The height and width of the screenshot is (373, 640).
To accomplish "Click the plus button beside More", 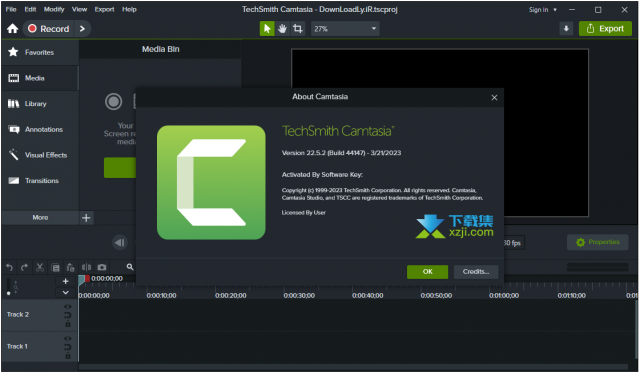I will [86, 218].
